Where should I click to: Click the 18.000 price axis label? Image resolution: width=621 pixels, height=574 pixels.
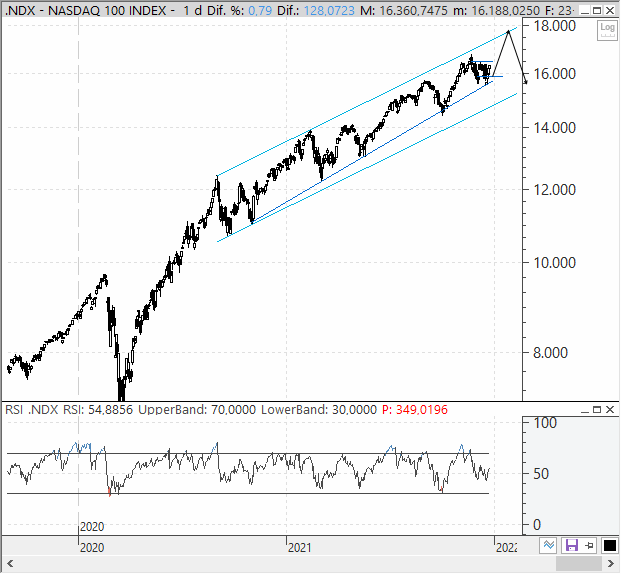(554, 26)
